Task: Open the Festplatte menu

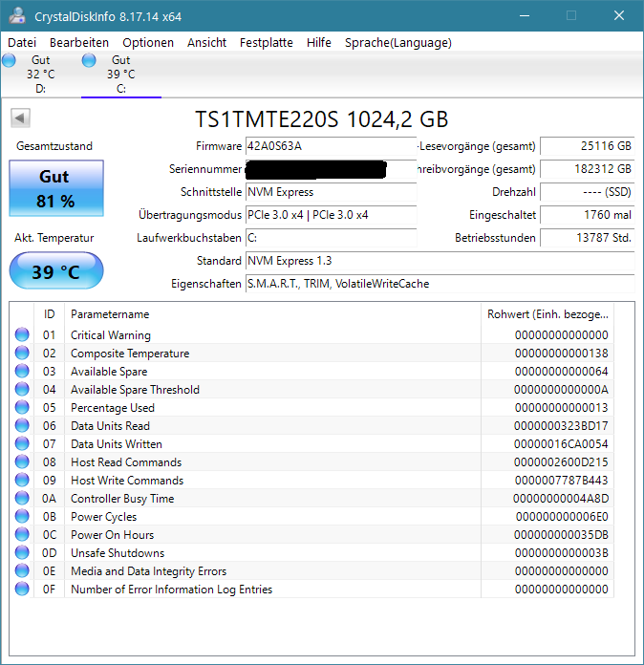Action: (x=267, y=42)
